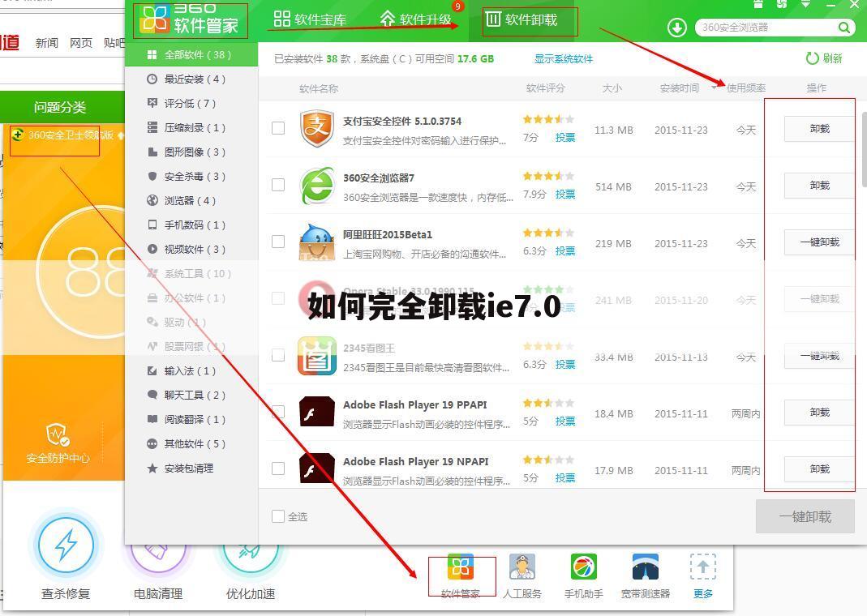Click the Adobe Flash Player PPAPI icon

click(317, 412)
